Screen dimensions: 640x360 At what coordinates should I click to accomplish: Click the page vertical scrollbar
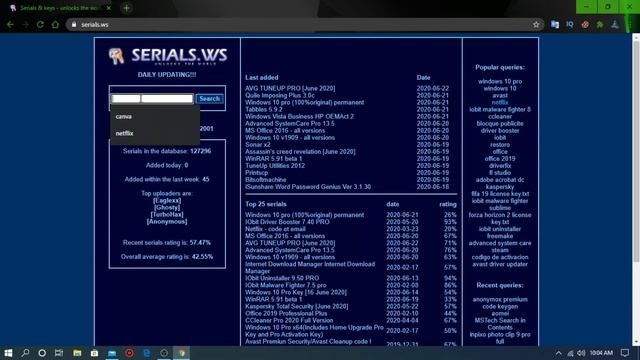[x=636, y=151]
